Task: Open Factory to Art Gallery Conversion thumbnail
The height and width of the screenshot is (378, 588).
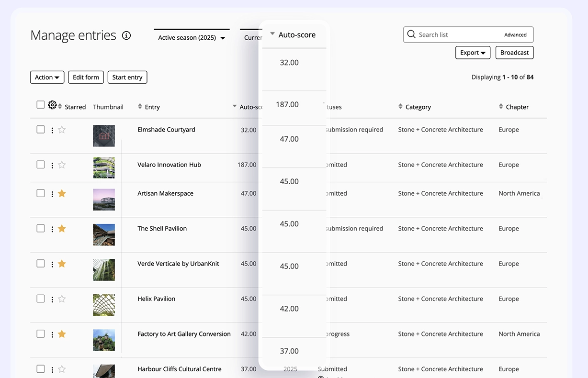Action: click(x=104, y=340)
